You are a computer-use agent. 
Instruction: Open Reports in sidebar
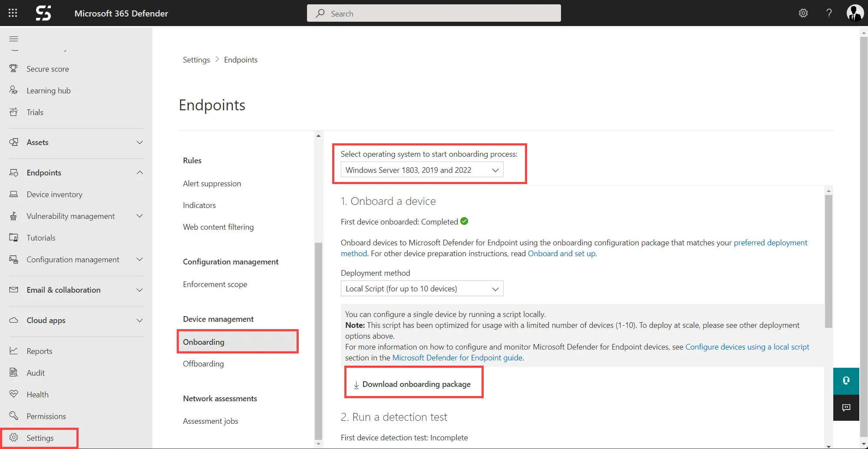tap(40, 351)
